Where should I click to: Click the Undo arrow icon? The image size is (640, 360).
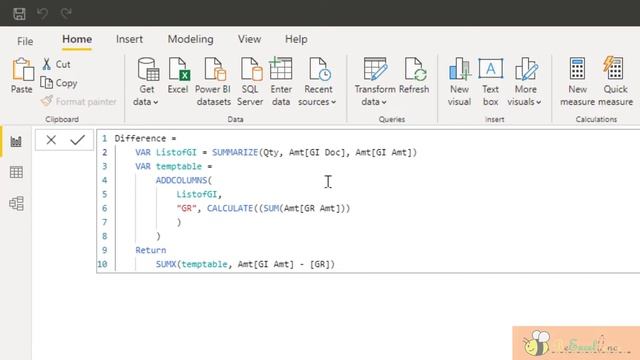click(42, 14)
